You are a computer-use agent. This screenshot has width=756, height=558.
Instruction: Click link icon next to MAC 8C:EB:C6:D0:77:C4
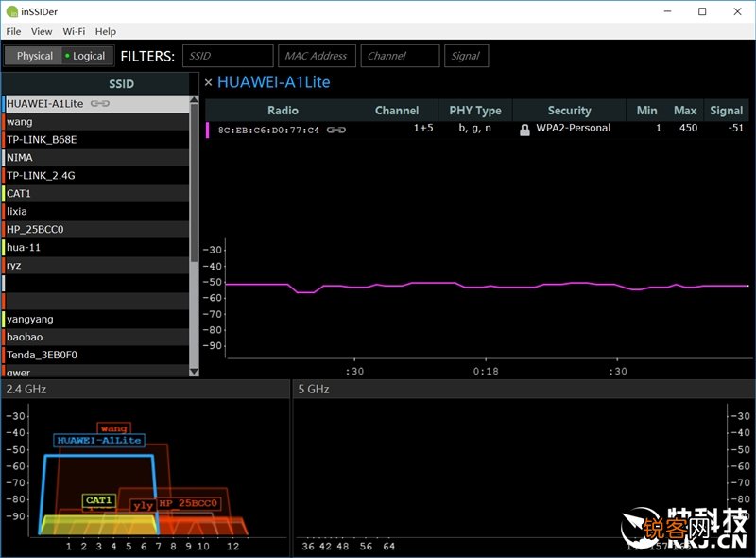(x=336, y=130)
